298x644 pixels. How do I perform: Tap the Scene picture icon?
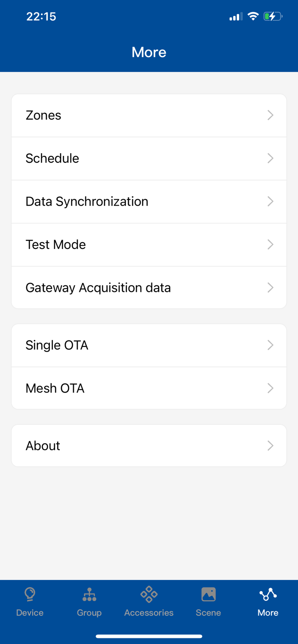point(208,594)
